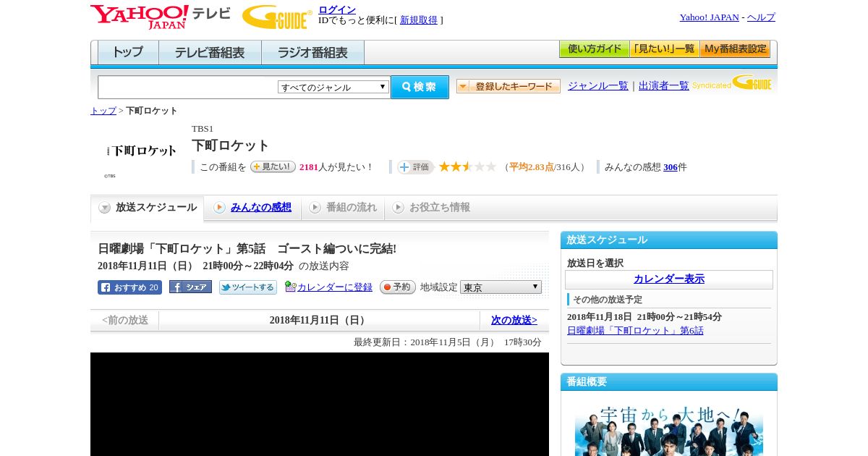This screenshot has height=456, width=868.
Task: Open the カレンダー表示 link
Action: (669, 279)
